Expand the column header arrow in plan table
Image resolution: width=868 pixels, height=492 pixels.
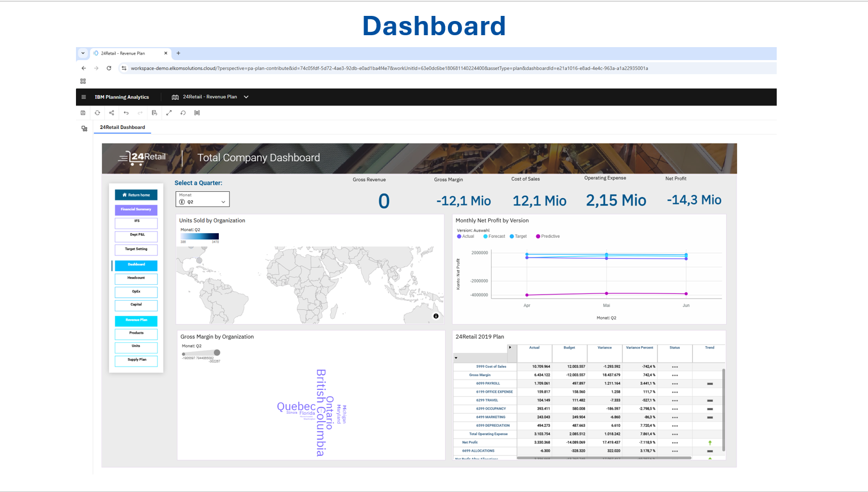click(510, 347)
